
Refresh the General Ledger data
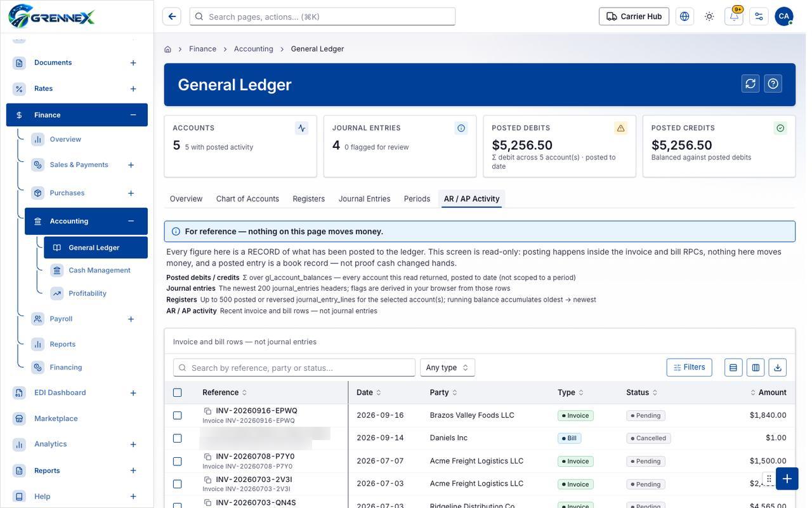tap(750, 84)
